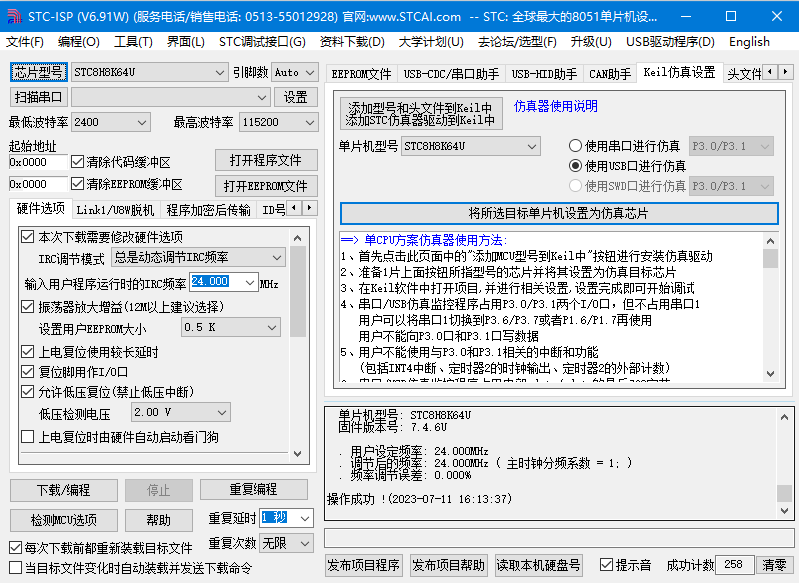Viewport: 799px width, 583px height.
Task: Click 打开程序文件 button
Action: [x=265, y=161]
